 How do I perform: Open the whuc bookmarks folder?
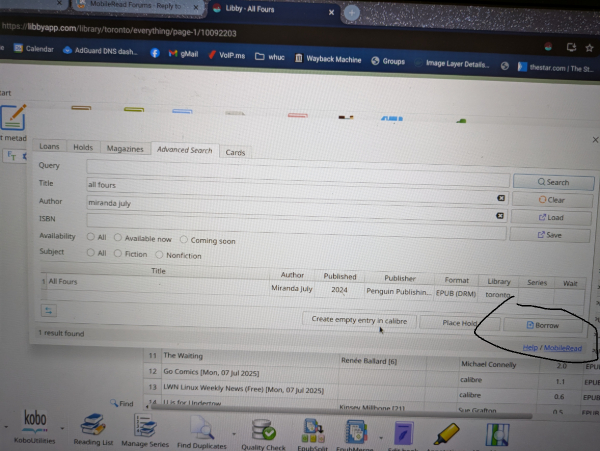pyautogui.click(x=270, y=57)
